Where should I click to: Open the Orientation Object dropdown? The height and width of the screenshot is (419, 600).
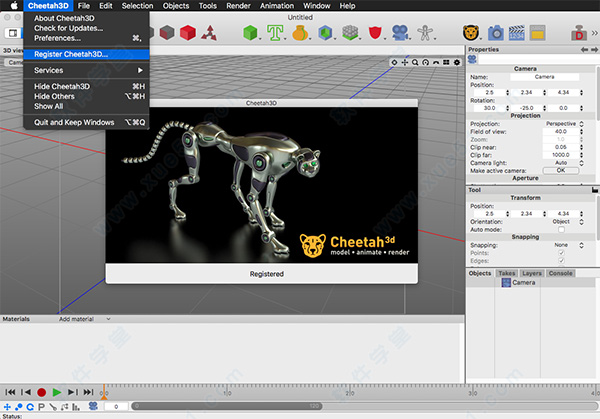[x=563, y=222]
